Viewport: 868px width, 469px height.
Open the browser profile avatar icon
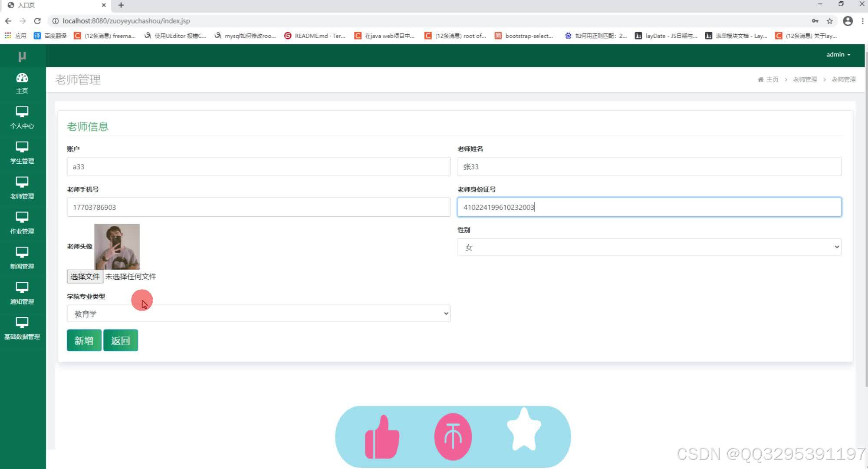[x=848, y=21]
